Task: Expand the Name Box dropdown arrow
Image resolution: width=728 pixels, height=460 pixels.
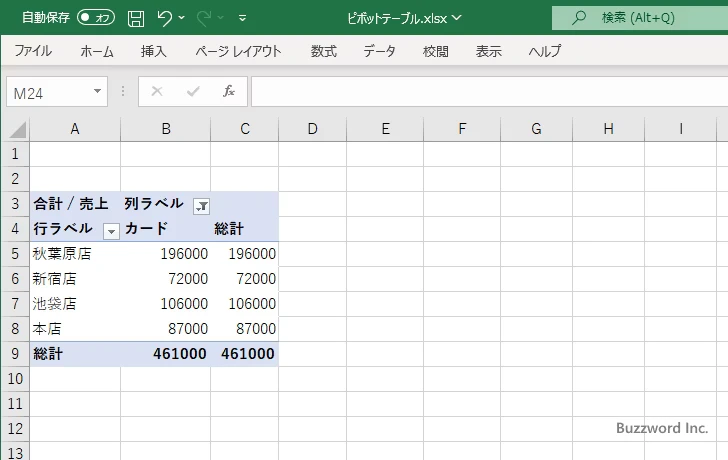Action: [97, 91]
